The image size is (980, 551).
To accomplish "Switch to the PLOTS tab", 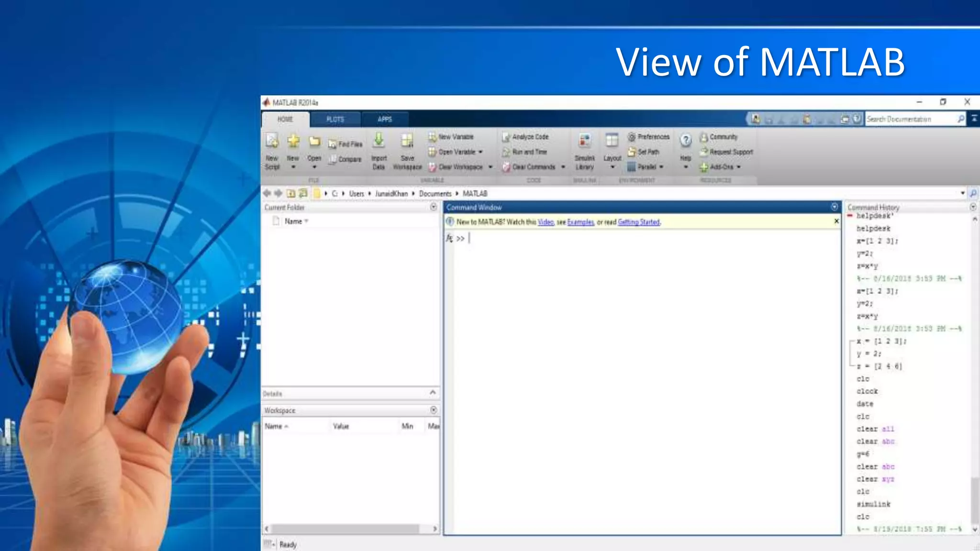I will point(335,119).
